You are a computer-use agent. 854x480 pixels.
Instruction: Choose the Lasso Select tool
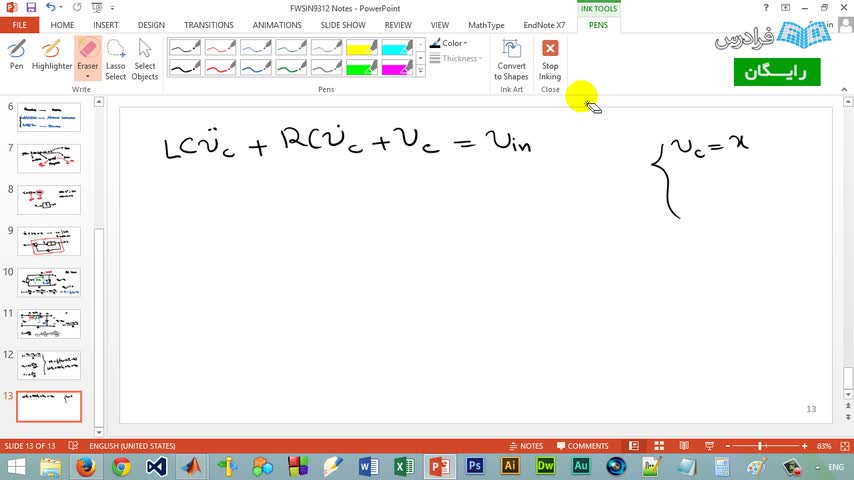(115, 59)
